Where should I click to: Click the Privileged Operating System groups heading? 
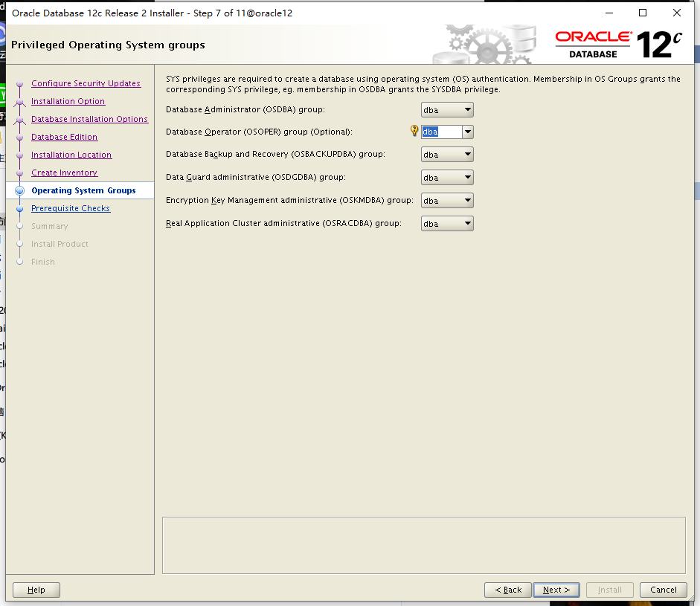(108, 45)
